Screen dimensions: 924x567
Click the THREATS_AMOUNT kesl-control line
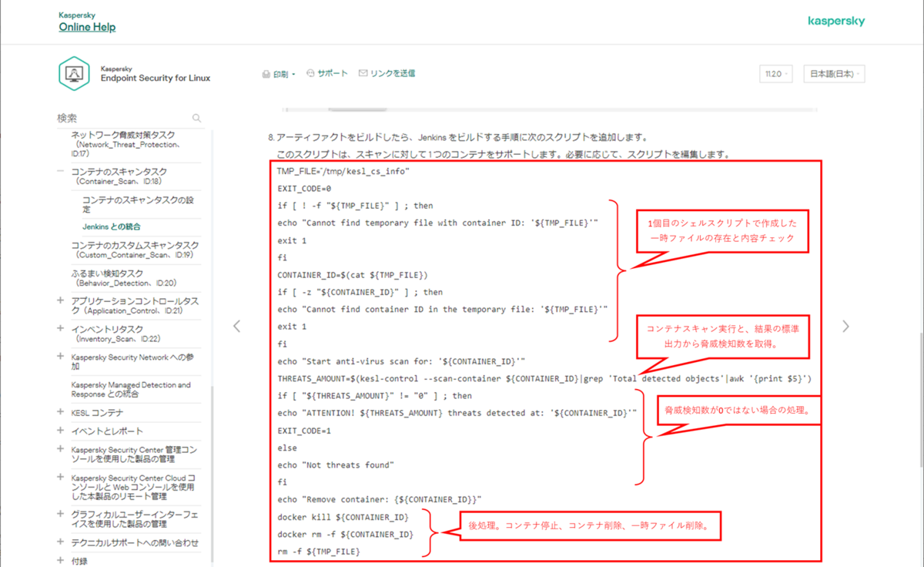click(x=544, y=378)
